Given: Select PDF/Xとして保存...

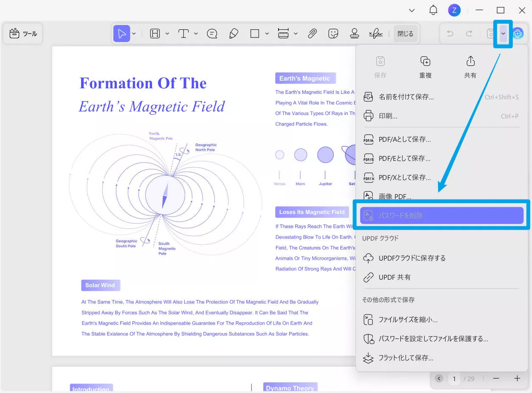Looking at the screenshot, I should 441,177.
